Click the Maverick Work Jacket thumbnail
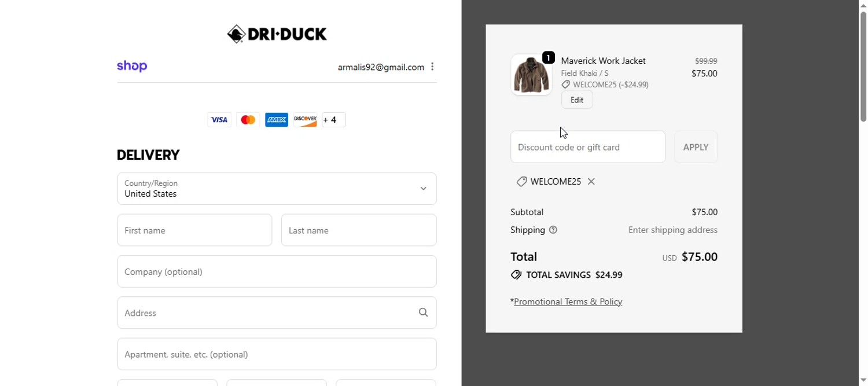The width and height of the screenshot is (868, 386). click(x=531, y=75)
